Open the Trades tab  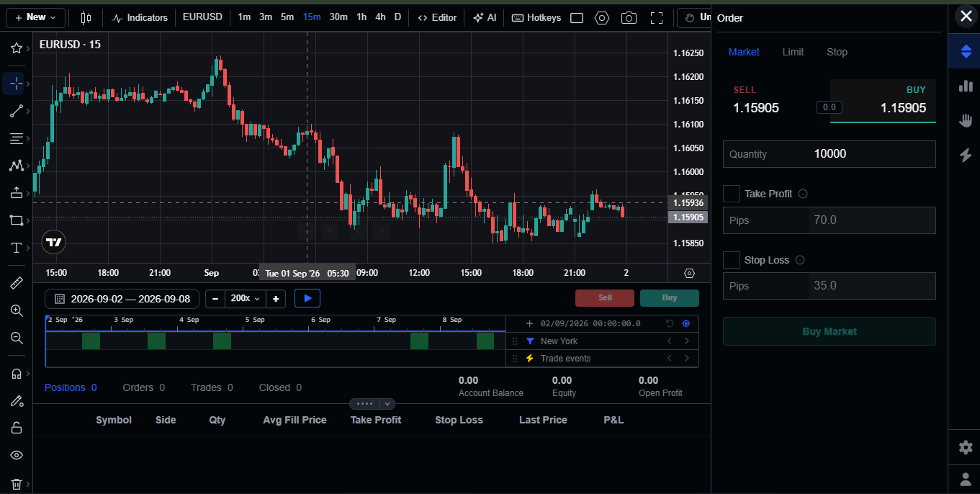tap(212, 387)
